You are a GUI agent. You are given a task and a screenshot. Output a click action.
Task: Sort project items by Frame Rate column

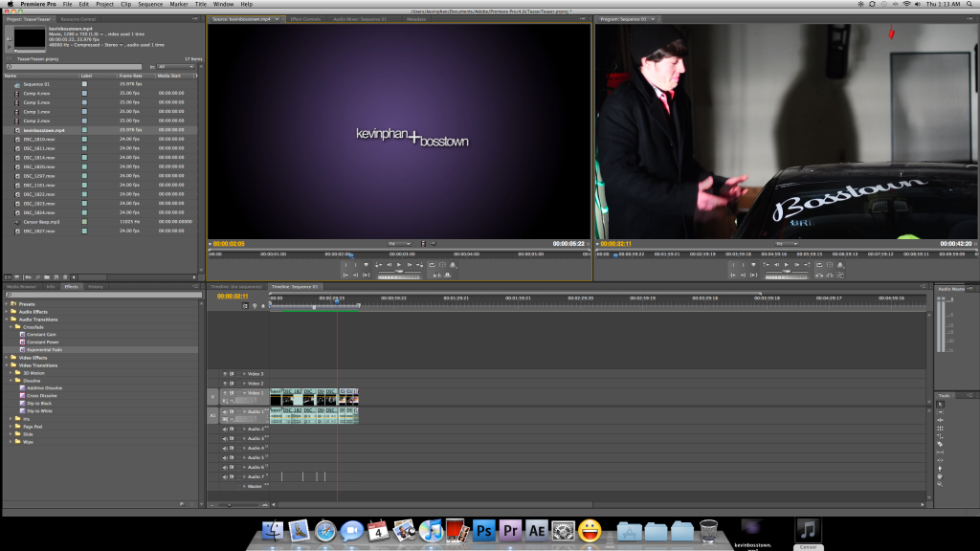pyautogui.click(x=130, y=76)
